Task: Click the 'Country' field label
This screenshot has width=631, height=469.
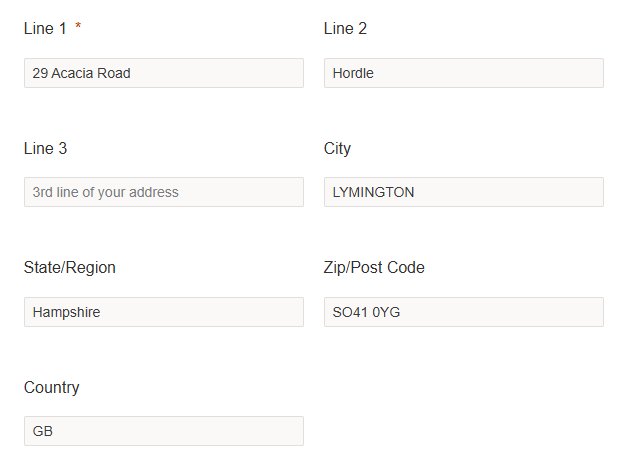Action: pyautogui.click(x=51, y=388)
